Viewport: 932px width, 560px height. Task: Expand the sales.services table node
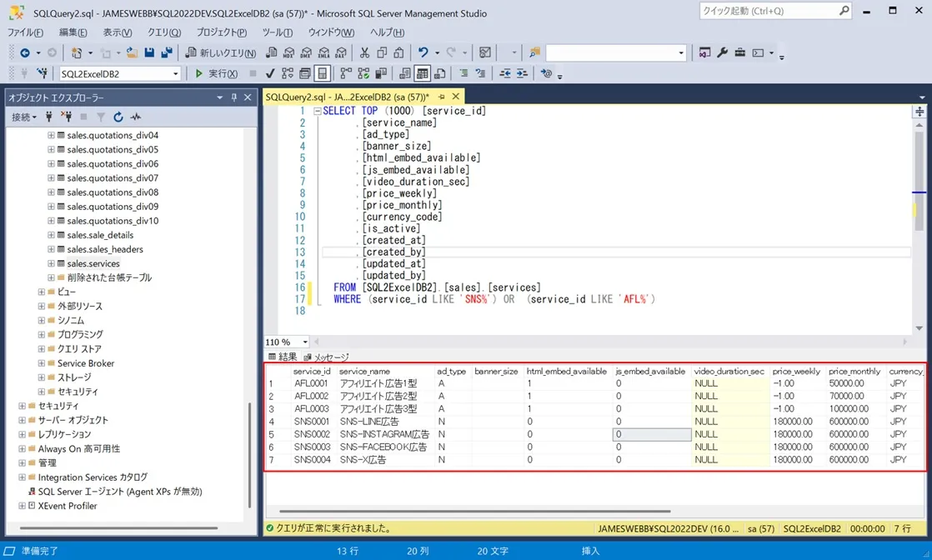pos(51,263)
